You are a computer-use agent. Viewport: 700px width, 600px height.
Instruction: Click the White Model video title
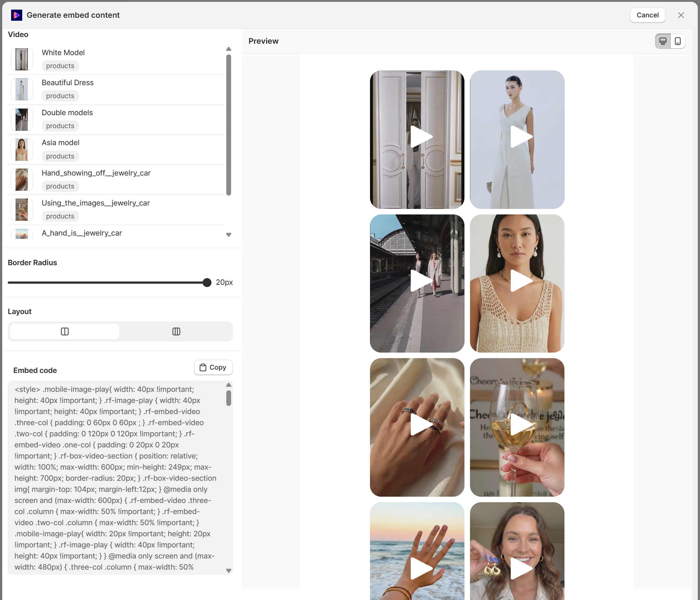[x=63, y=53]
